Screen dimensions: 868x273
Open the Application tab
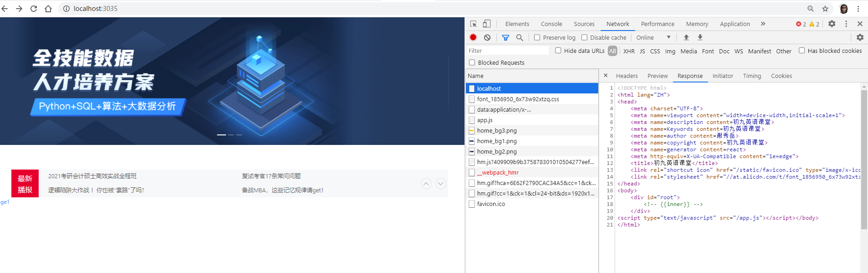click(x=735, y=24)
